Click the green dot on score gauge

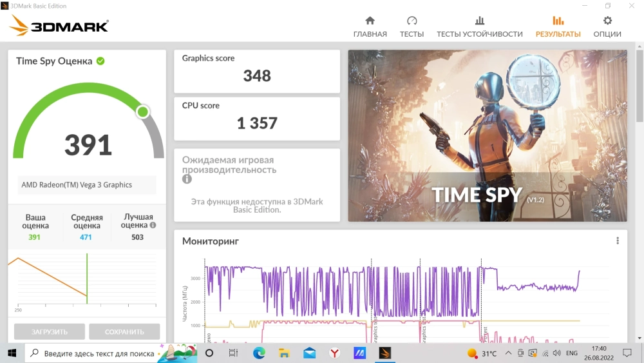143,112
